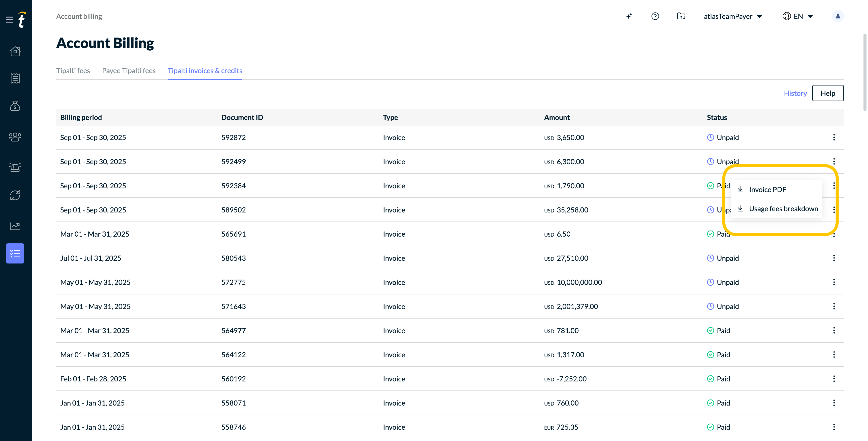Open the hamburger navigation menu

pos(10,20)
